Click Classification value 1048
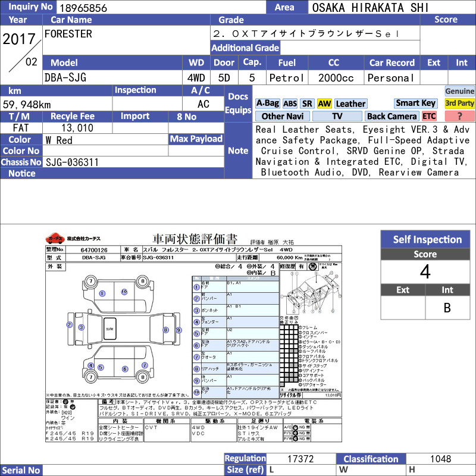This screenshot has height=476, width=476. [440, 458]
